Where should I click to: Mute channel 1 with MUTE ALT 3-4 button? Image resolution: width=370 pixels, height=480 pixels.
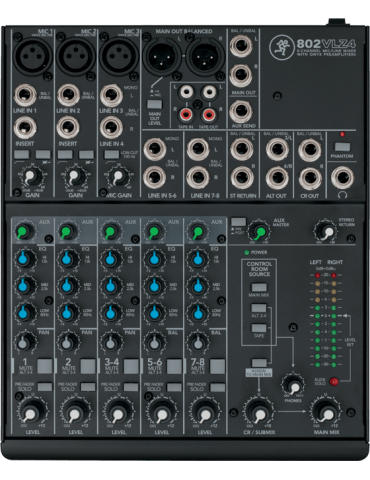pos(45,366)
